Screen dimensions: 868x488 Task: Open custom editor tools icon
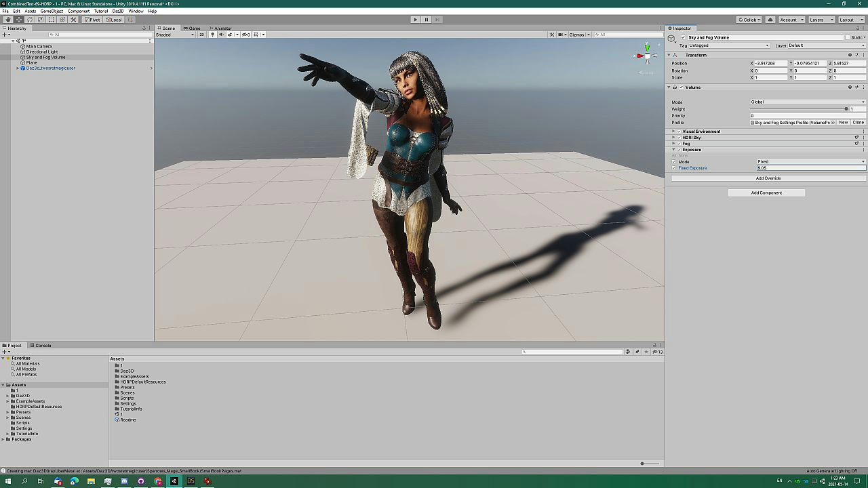tap(74, 20)
